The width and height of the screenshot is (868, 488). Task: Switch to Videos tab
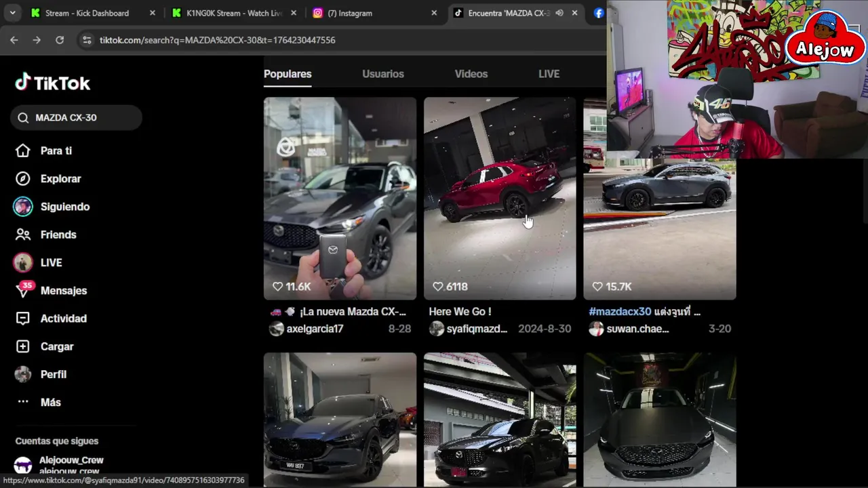coord(471,74)
